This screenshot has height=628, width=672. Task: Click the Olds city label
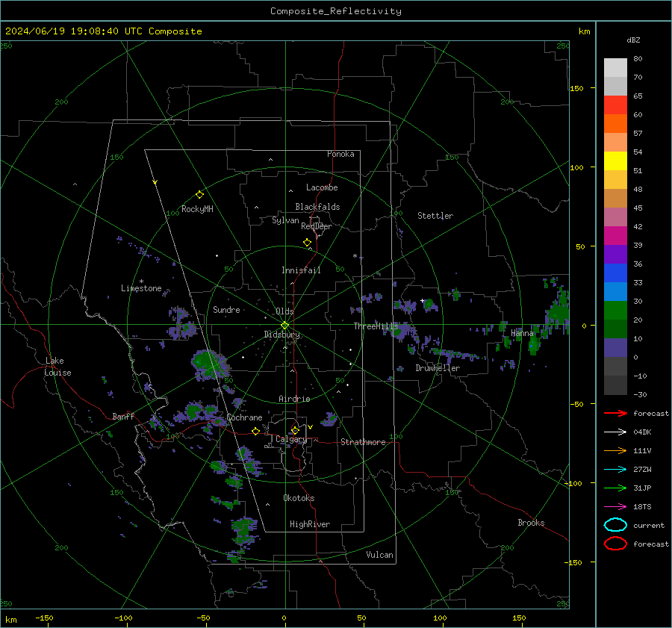[x=284, y=311]
